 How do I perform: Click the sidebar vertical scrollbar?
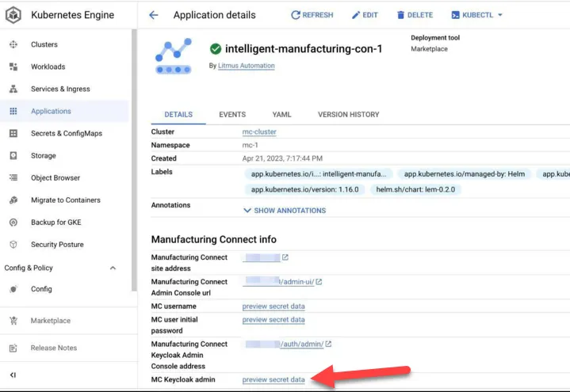click(134, 160)
